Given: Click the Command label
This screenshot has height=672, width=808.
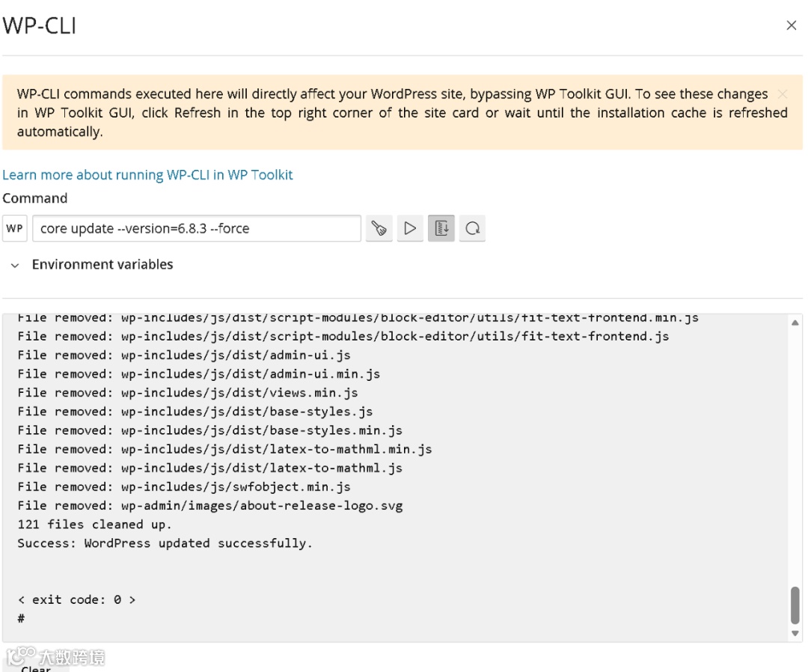Looking at the screenshot, I should pos(35,198).
